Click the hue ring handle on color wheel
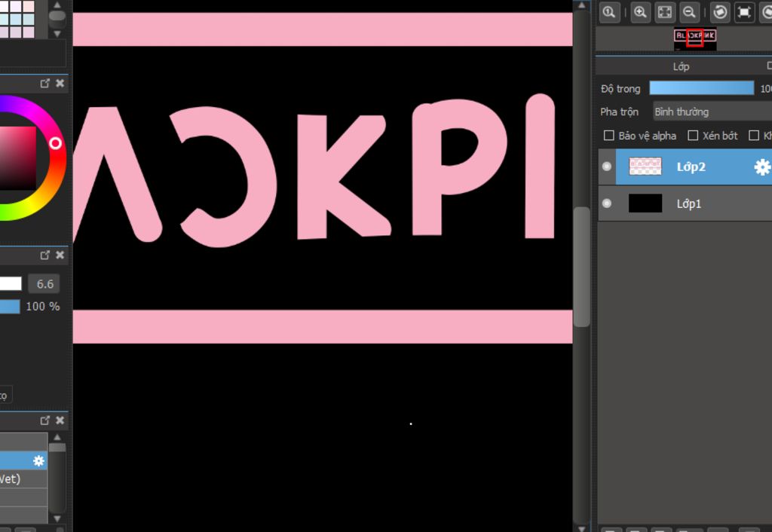The width and height of the screenshot is (772, 532). [55, 143]
